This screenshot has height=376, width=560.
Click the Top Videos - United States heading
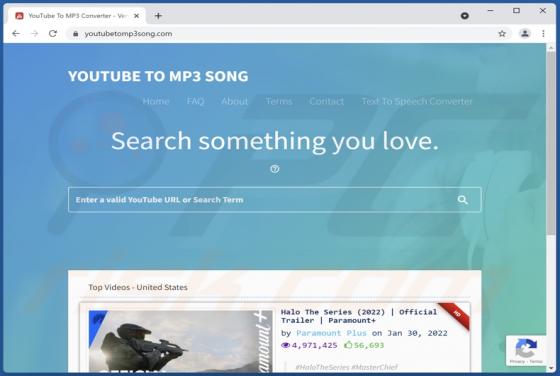tap(138, 287)
